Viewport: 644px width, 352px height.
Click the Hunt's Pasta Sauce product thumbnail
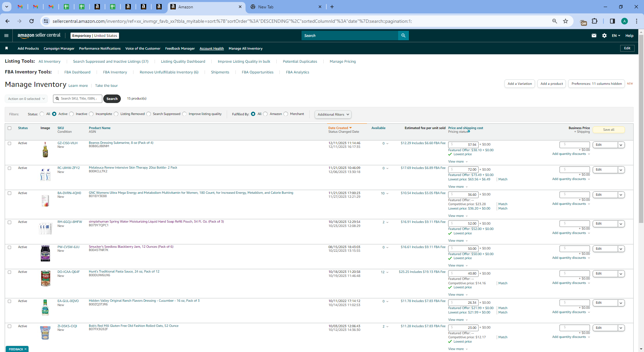[x=45, y=278]
